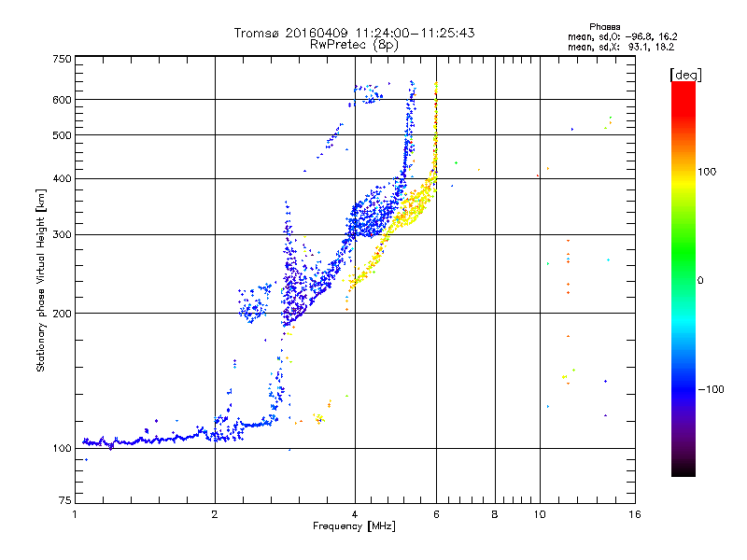The height and width of the screenshot is (560, 747).
Task: Click the y-axis tick label '750'
Action: click(62, 59)
